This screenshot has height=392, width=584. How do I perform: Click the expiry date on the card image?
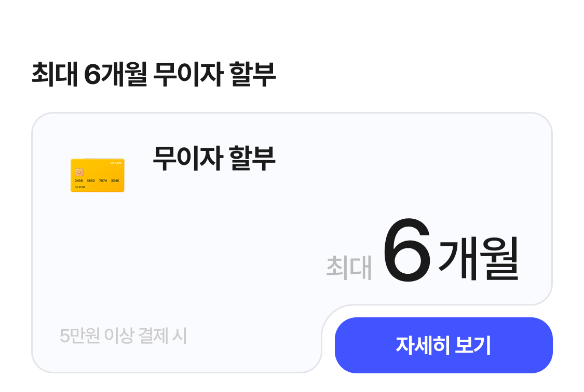tap(80, 187)
